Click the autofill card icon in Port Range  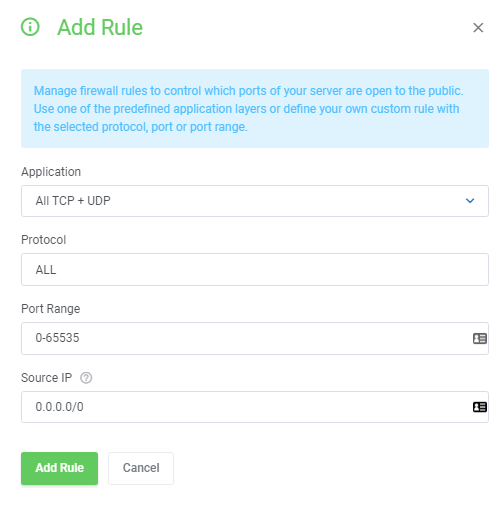480,338
